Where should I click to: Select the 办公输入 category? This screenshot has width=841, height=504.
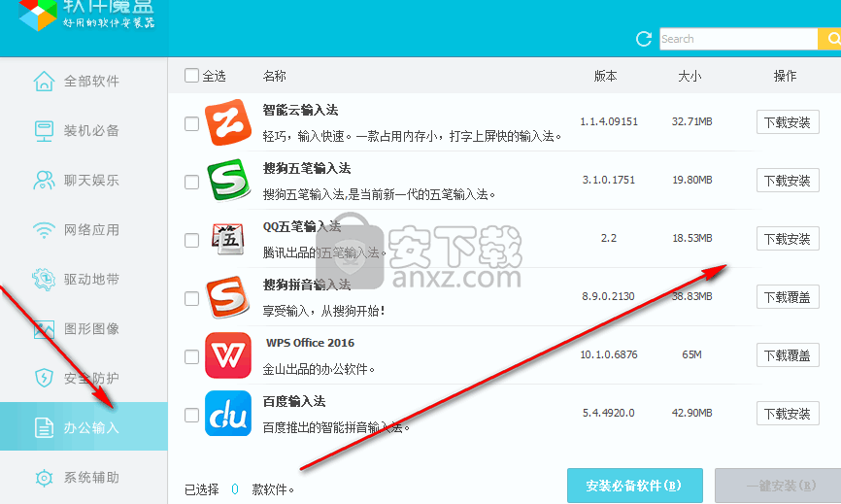point(84,426)
